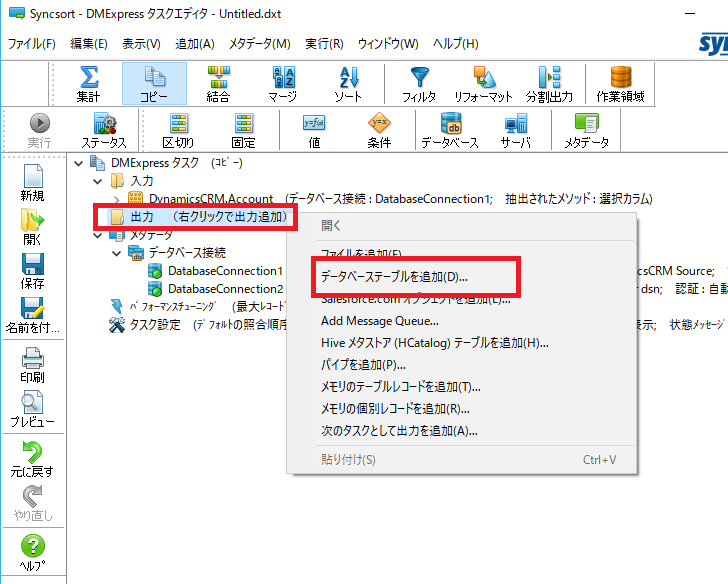
Task: Open the 表示(V) menu
Action: click(141, 44)
